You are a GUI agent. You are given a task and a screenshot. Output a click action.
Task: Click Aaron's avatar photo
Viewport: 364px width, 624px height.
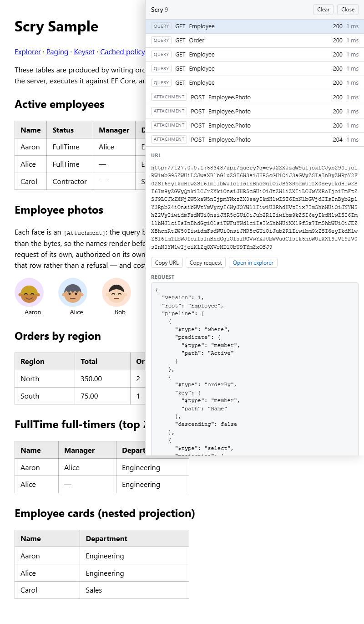click(29, 292)
